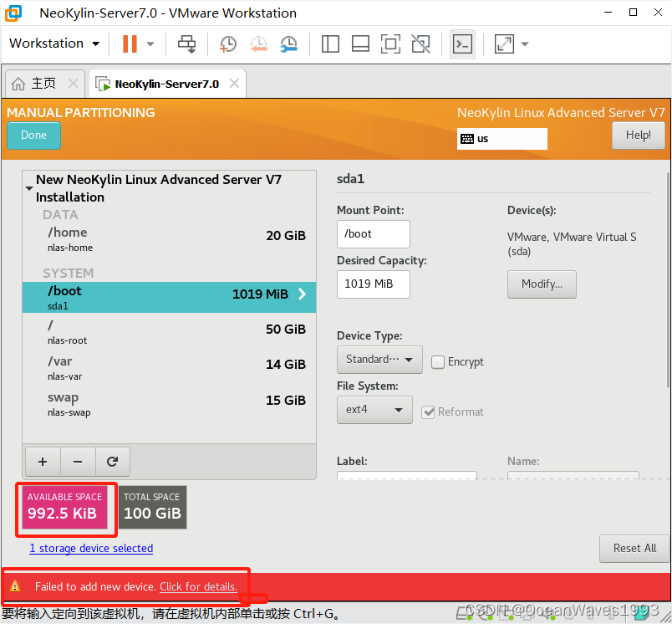Toggle the console view
Screen dimensions: 672x624
click(462, 43)
